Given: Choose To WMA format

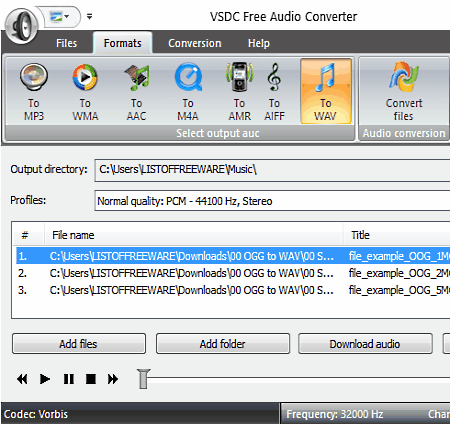Looking at the screenshot, I should (x=85, y=92).
